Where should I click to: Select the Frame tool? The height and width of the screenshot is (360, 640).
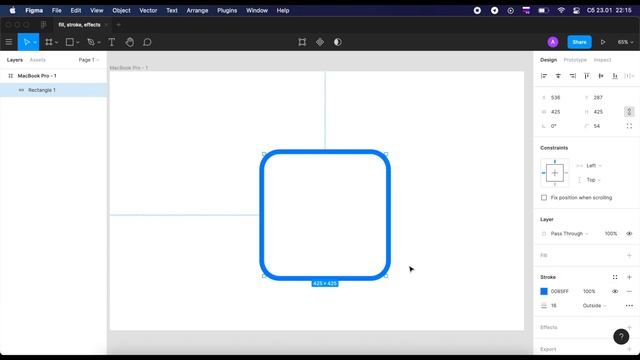tap(49, 42)
